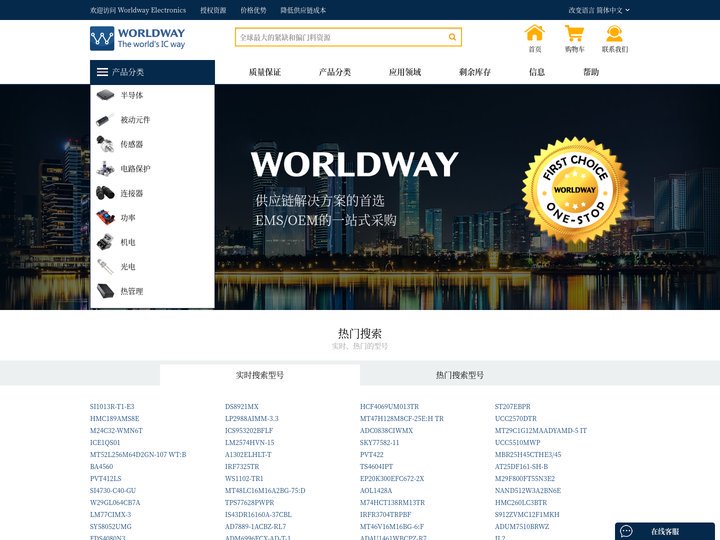Open part TPS77628PWPR
Viewport: 720px width, 540px height.
click(x=249, y=502)
